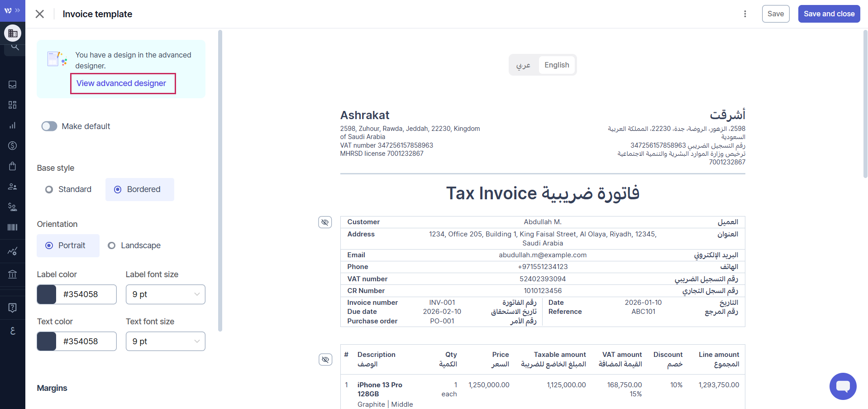868x409 pixels.
Task: Open the shopping bag purchases icon
Action: coord(13,166)
